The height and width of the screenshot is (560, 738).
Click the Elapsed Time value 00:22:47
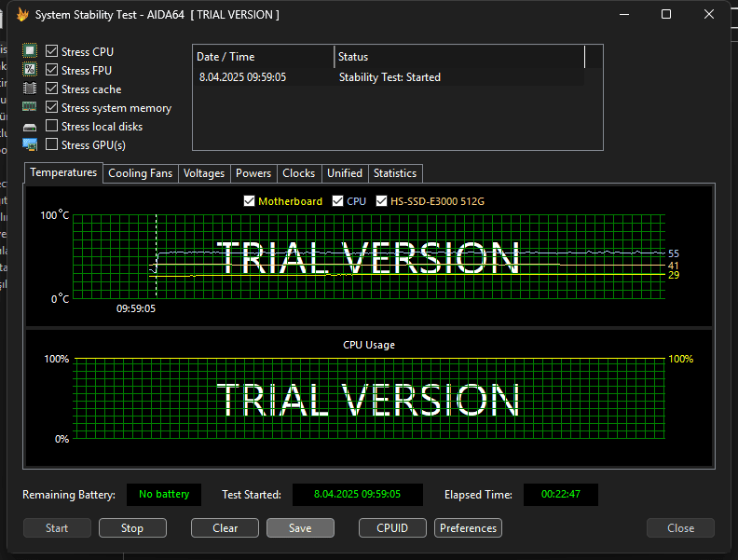[561, 494]
